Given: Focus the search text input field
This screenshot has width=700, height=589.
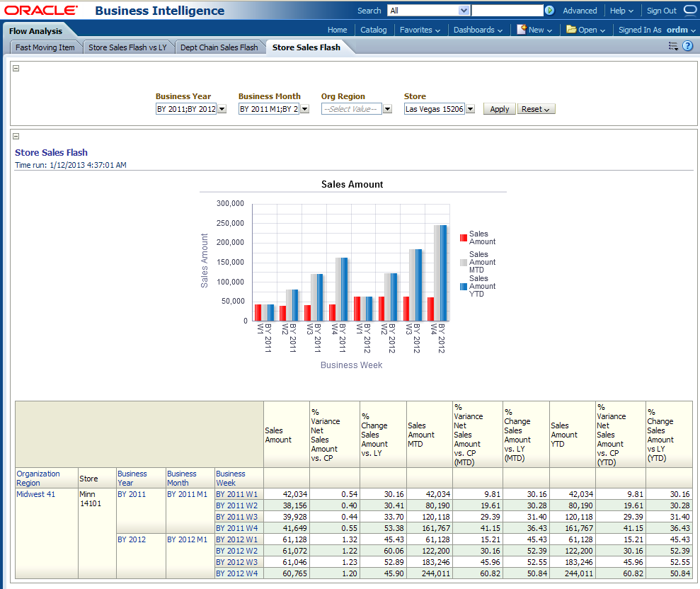Looking at the screenshot, I should [507, 11].
